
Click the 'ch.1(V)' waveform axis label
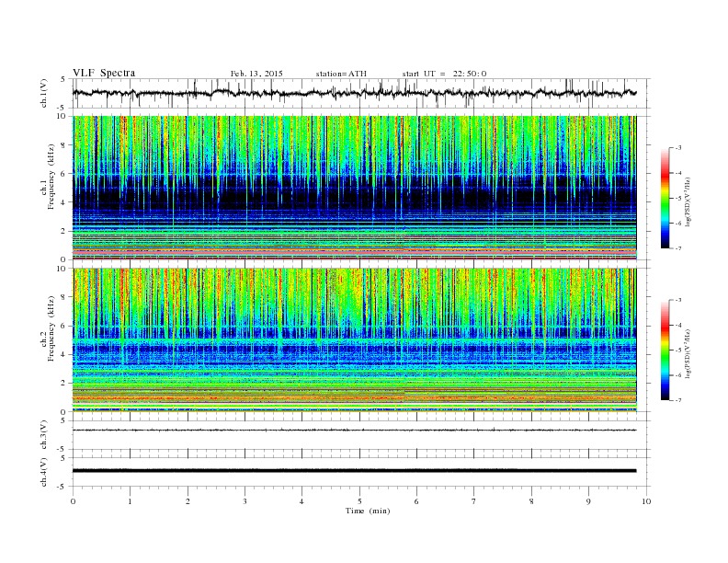[x=44, y=93]
